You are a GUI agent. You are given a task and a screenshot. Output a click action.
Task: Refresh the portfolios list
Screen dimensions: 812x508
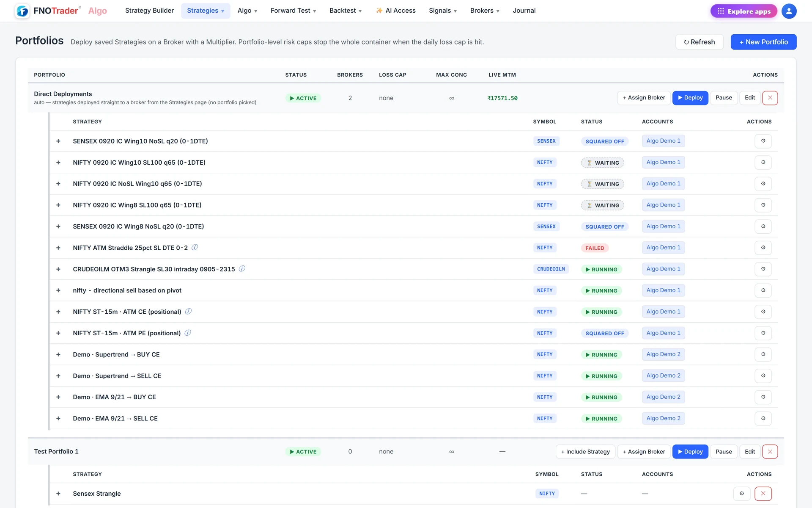699,42
